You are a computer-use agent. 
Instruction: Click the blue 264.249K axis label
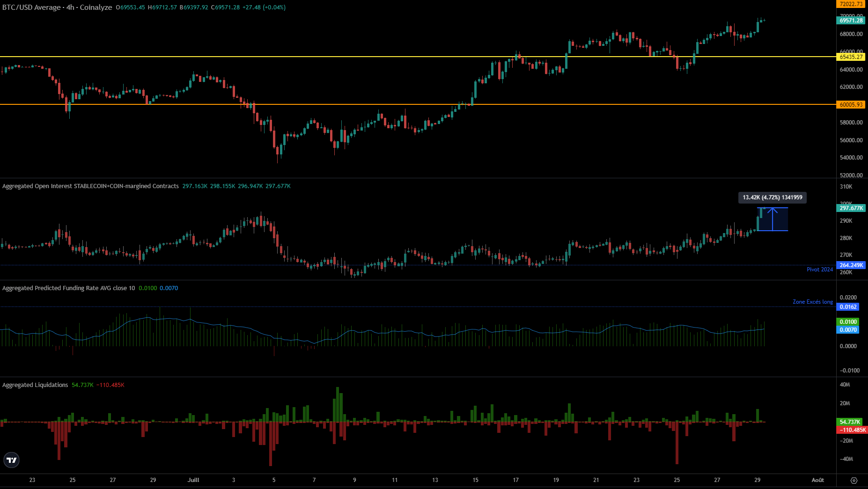(851, 265)
